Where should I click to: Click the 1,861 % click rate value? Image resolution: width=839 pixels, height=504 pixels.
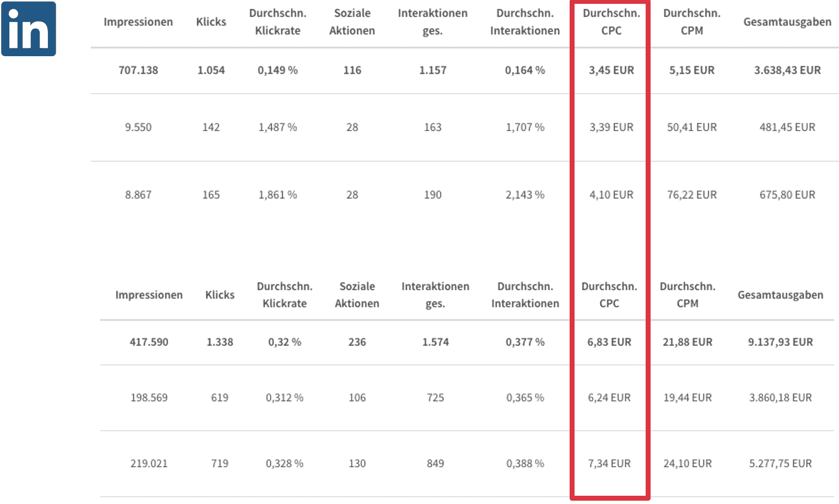coord(278,195)
